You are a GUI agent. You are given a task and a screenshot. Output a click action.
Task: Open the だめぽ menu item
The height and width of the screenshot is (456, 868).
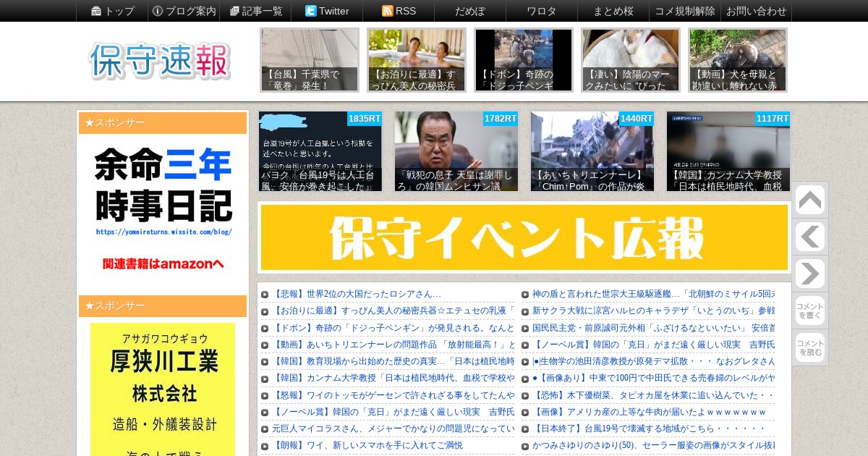pyautogui.click(x=469, y=11)
